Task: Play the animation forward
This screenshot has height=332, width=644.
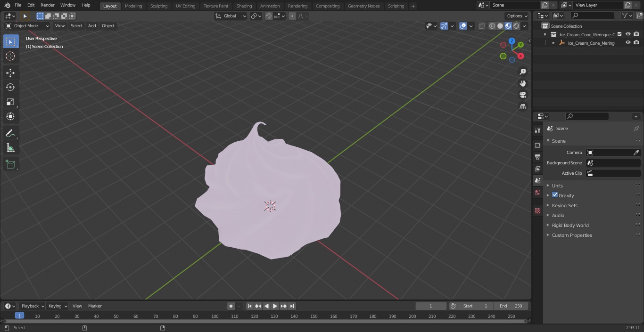Action: pyautogui.click(x=275, y=306)
